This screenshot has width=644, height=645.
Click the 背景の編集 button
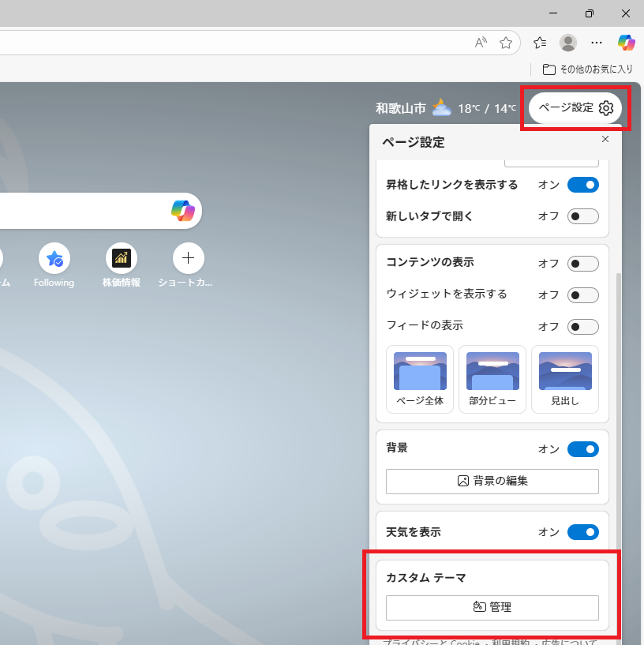[x=492, y=481]
